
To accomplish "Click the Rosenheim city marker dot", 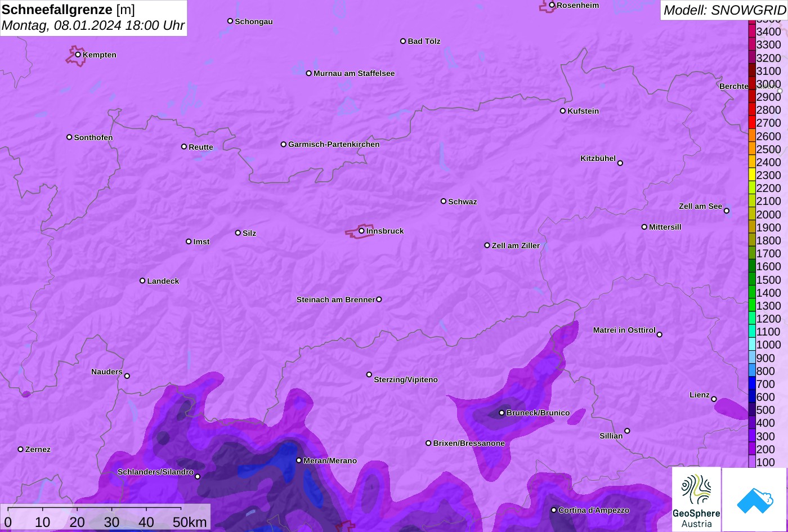I will [x=552, y=5].
